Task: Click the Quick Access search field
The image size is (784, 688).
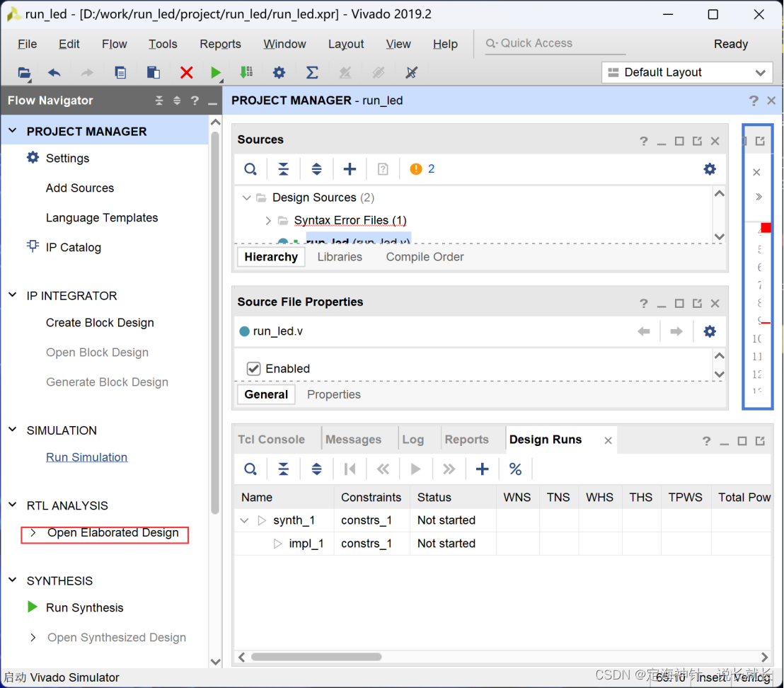Action: 555,43
